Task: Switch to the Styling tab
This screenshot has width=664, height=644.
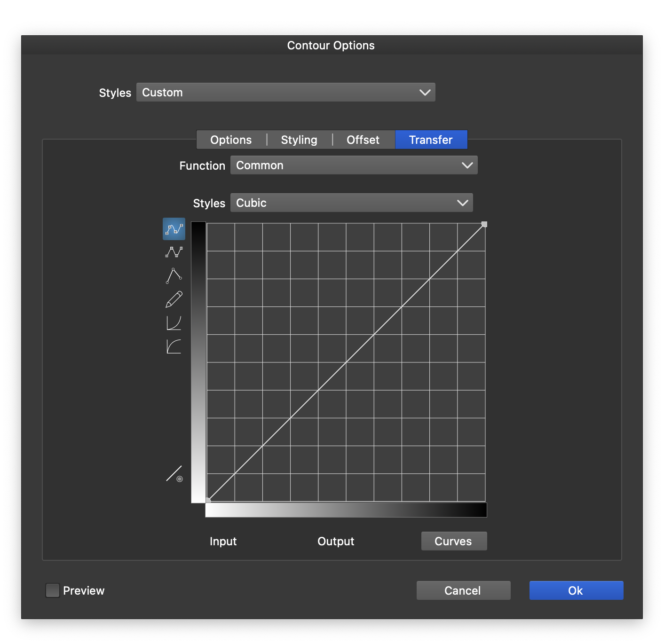Action: coord(299,140)
